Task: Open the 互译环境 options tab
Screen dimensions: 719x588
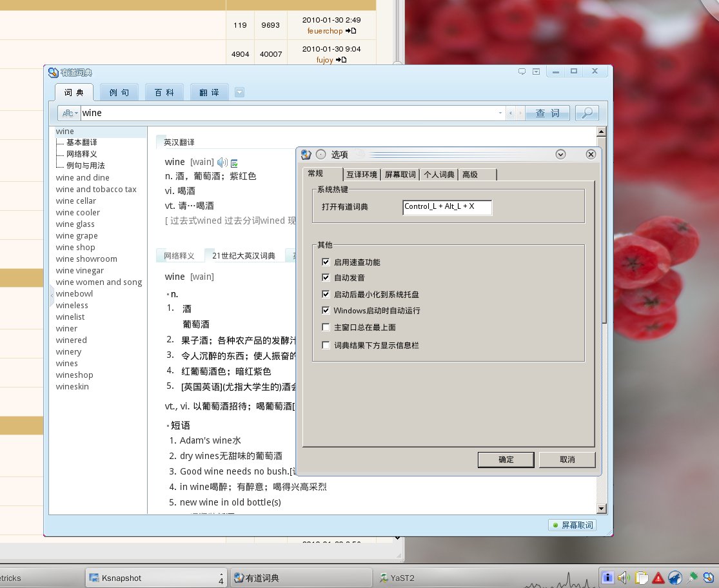Action: [362, 175]
